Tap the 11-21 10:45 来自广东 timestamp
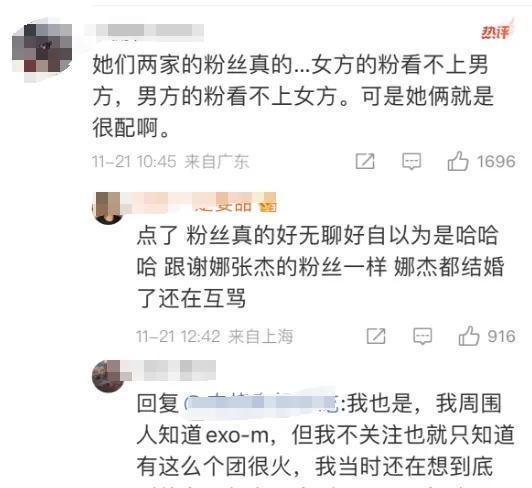The width and height of the screenshot is (532, 488). 171,161
